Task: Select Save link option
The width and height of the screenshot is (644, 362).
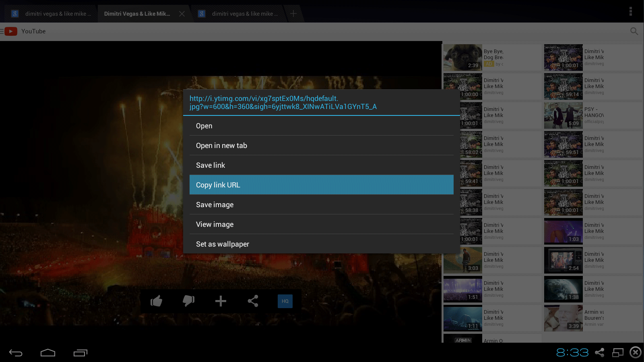Action: 321,165
